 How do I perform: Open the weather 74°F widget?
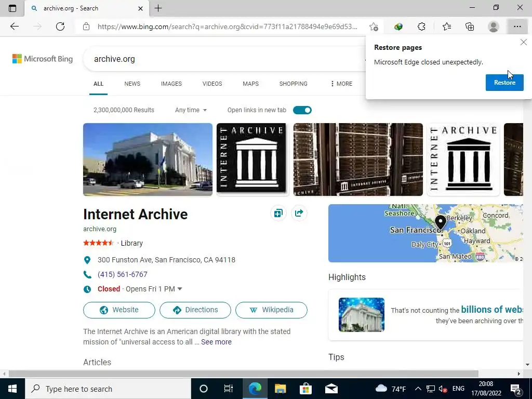point(391,389)
